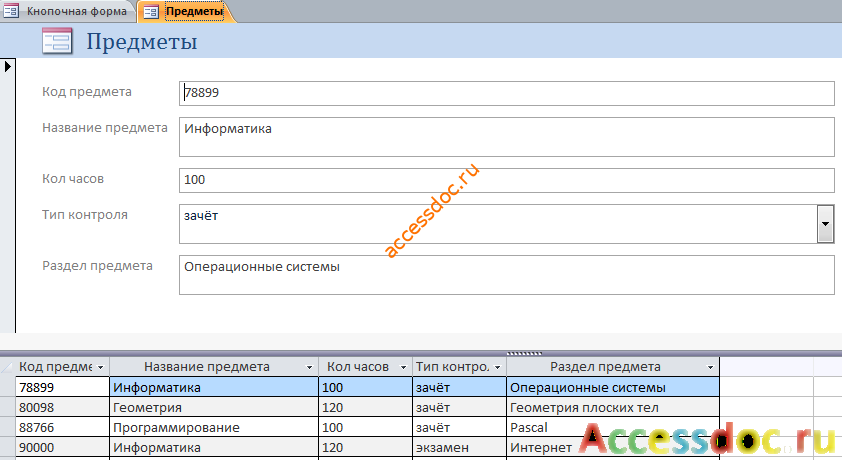
Task: Select the 100 hours cell in Программирование row
Action: (x=365, y=427)
